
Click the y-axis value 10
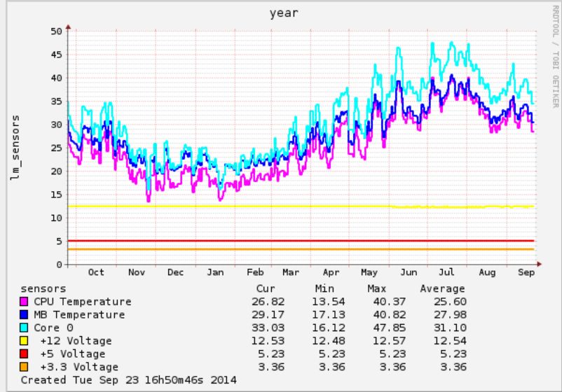[x=56, y=218]
